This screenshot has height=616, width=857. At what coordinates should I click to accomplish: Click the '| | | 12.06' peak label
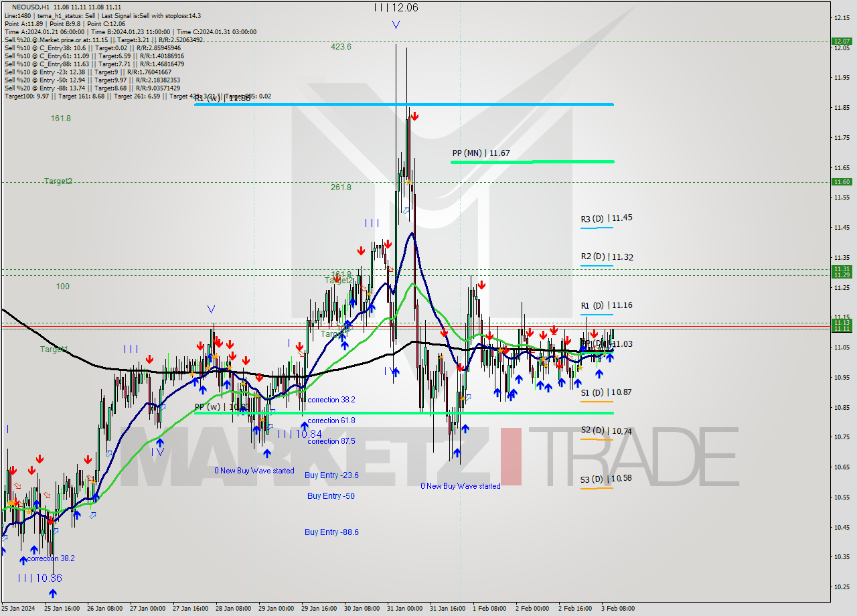pyautogui.click(x=396, y=7)
